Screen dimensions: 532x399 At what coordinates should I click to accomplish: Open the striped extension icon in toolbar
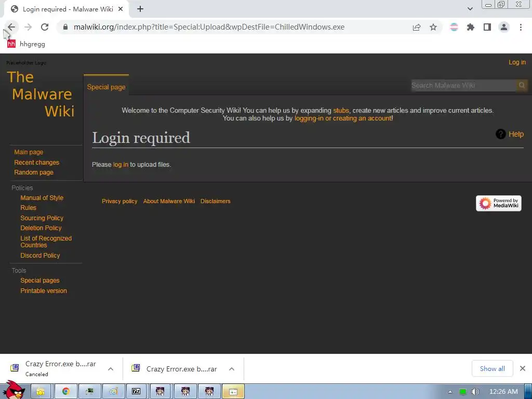point(454,27)
